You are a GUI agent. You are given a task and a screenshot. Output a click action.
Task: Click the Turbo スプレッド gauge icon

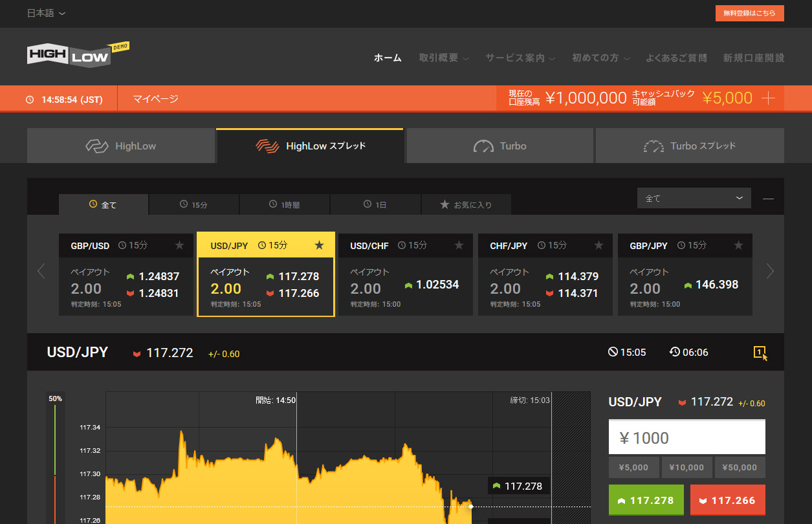coord(653,146)
